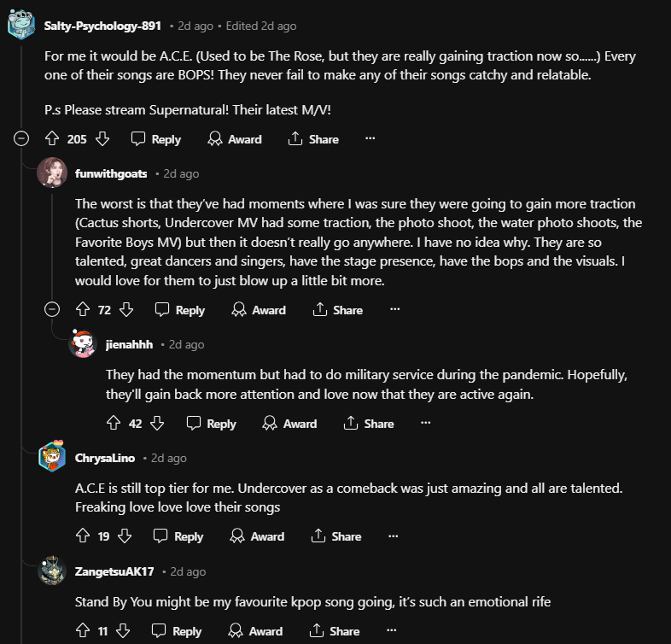Collapse Salty-Psychology-891's comment thread
The image size is (671, 644).
click(x=22, y=138)
